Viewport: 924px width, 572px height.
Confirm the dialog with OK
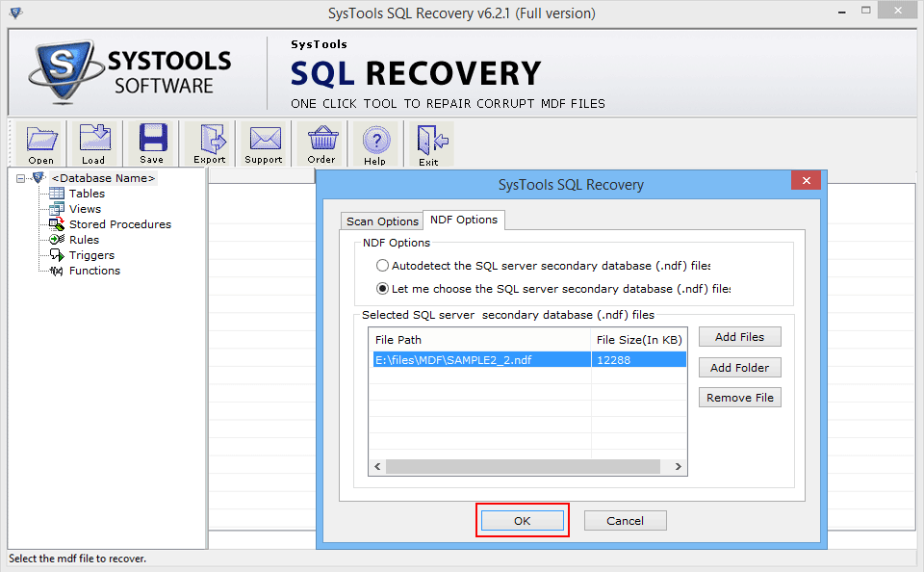tap(522, 520)
